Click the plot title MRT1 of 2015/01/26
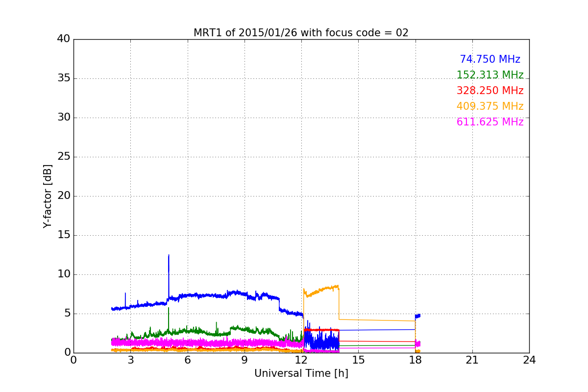 click(x=301, y=33)
